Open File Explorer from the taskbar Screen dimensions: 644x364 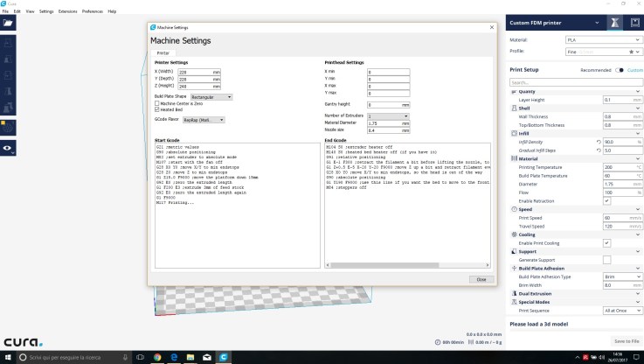pyautogui.click(x=190, y=357)
